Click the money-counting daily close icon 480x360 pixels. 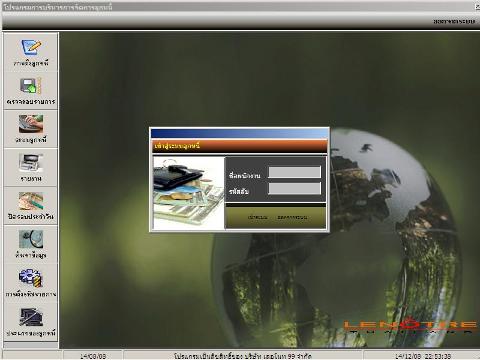pyautogui.click(x=31, y=201)
